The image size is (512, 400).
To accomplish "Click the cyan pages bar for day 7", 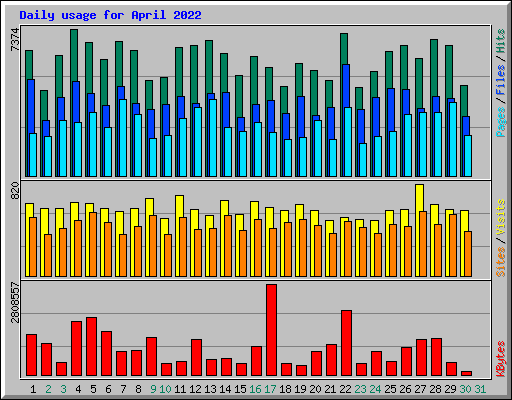I will pyautogui.click(x=123, y=138).
